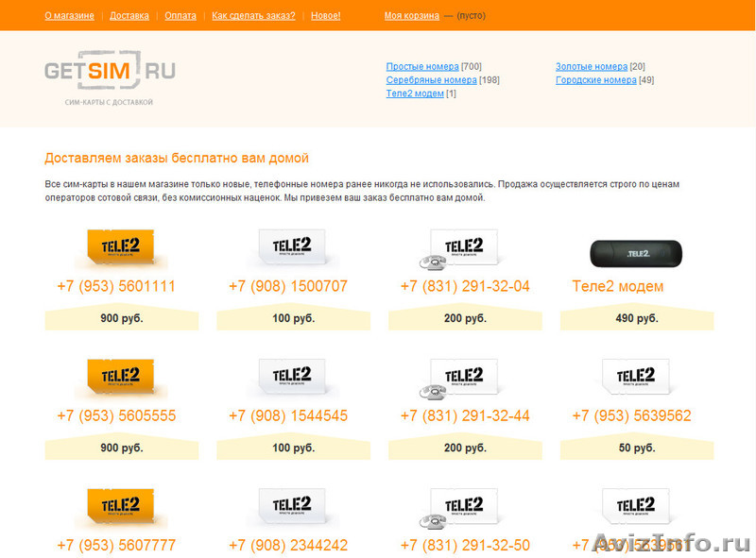Screen dimensions: 756x558
Task: Click the 50 руб. price tag
Action: (x=637, y=448)
